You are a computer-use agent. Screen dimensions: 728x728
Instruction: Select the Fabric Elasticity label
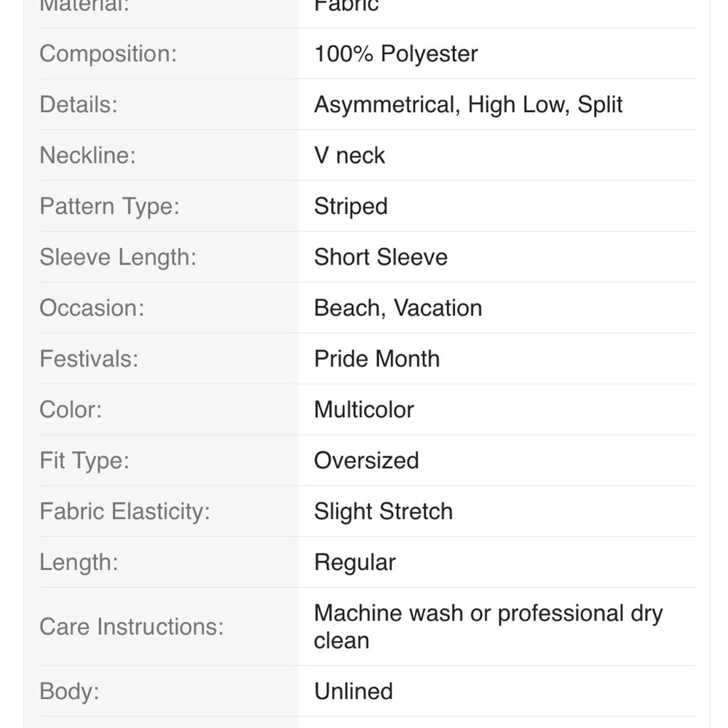125,511
